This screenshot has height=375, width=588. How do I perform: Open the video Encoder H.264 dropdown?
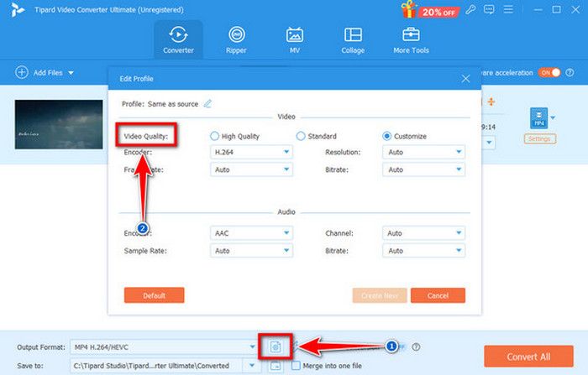coord(251,152)
